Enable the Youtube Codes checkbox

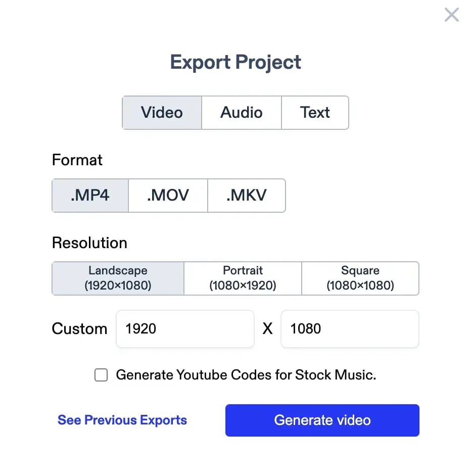pos(101,375)
